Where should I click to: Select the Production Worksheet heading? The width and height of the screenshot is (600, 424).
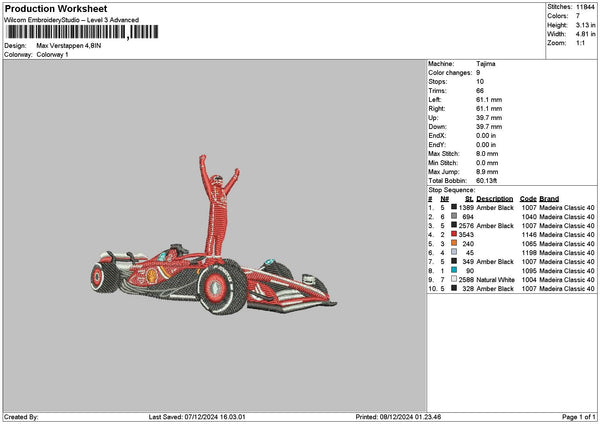pyautogui.click(x=56, y=8)
